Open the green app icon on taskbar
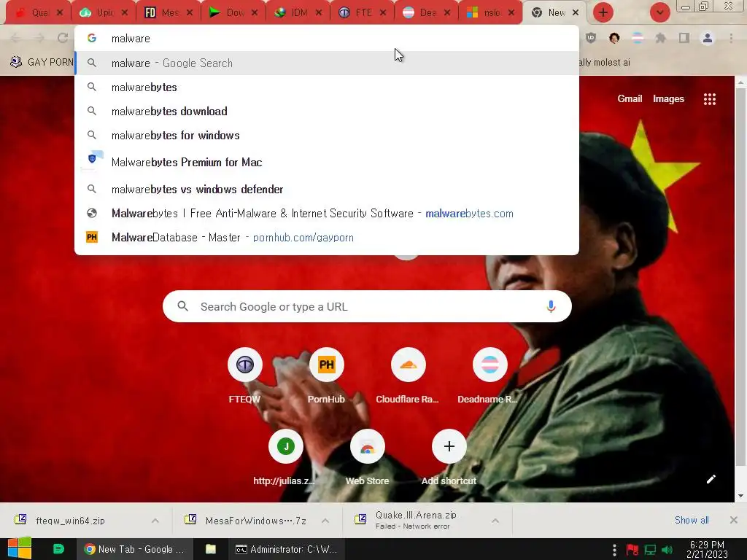 coord(58,549)
